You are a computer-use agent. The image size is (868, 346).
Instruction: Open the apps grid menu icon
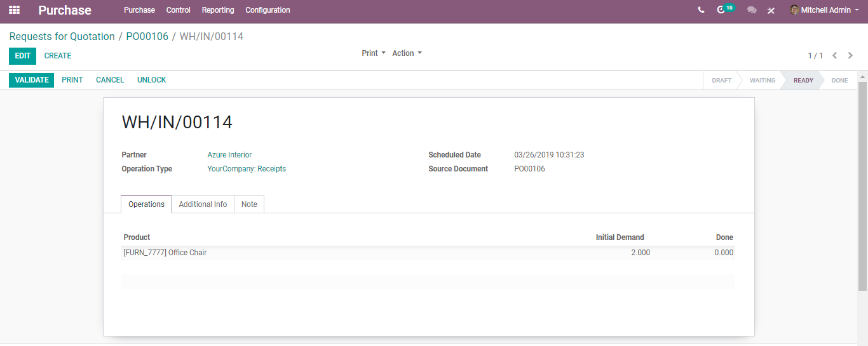point(14,10)
